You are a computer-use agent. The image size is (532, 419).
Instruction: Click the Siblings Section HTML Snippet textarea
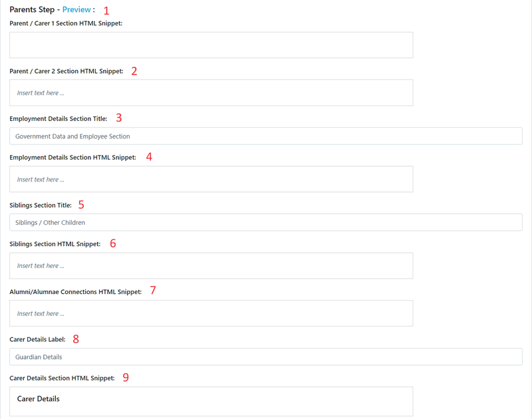[x=210, y=265]
